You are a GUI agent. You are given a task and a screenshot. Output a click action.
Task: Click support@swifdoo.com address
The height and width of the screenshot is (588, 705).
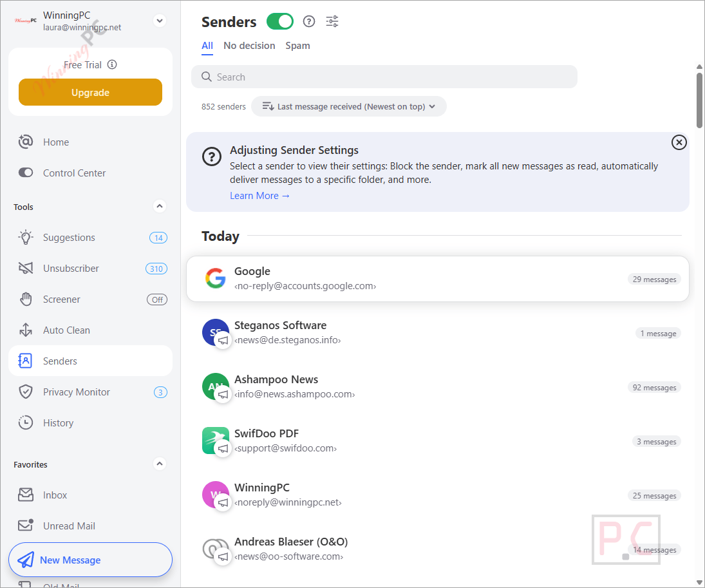[285, 448]
